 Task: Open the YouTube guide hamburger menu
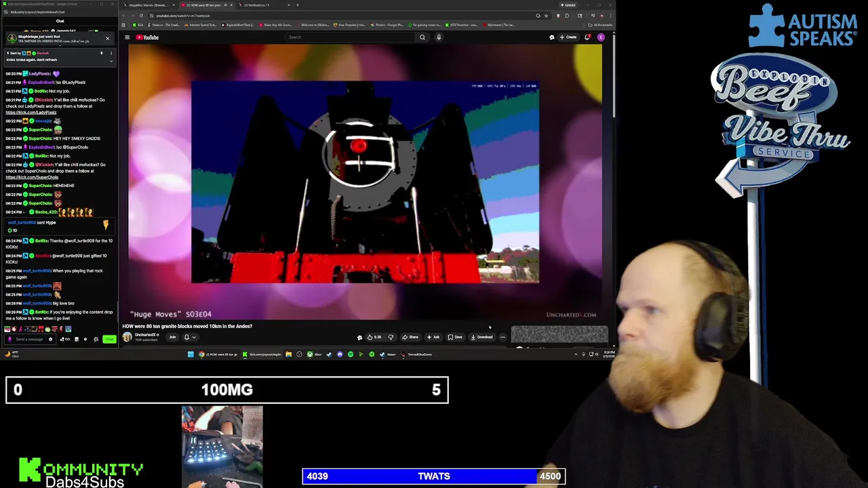click(127, 37)
